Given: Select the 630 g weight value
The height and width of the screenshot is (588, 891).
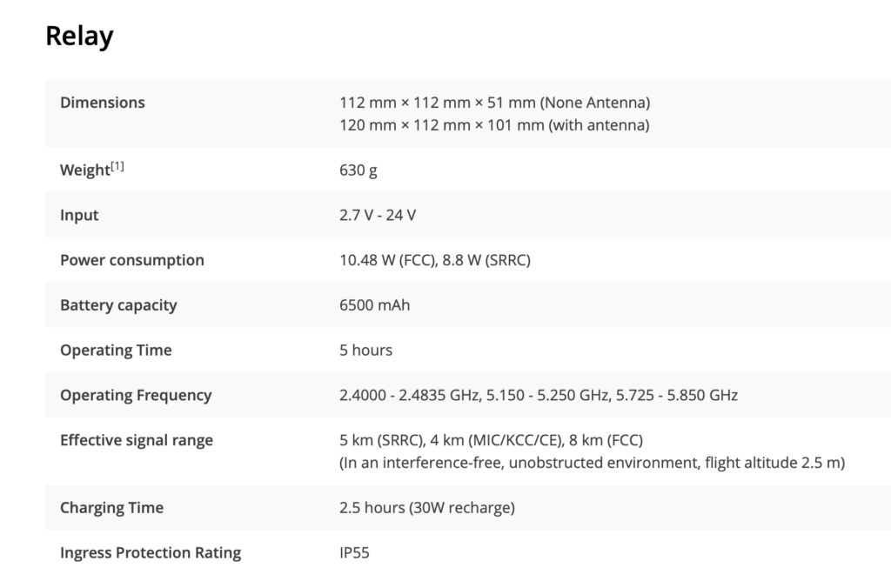Looking at the screenshot, I should point(358,170).
